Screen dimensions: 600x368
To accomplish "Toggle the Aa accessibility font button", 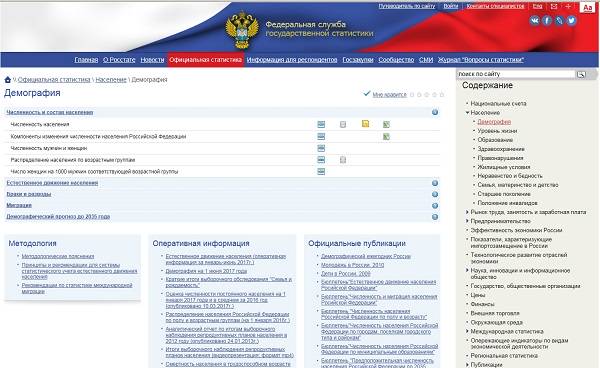I will coord(587,8).
